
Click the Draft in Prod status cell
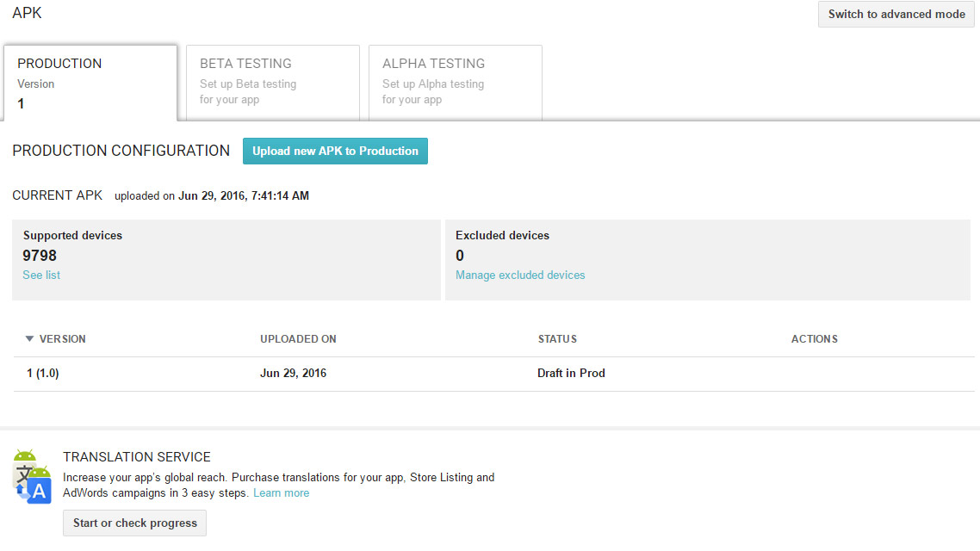571,374
